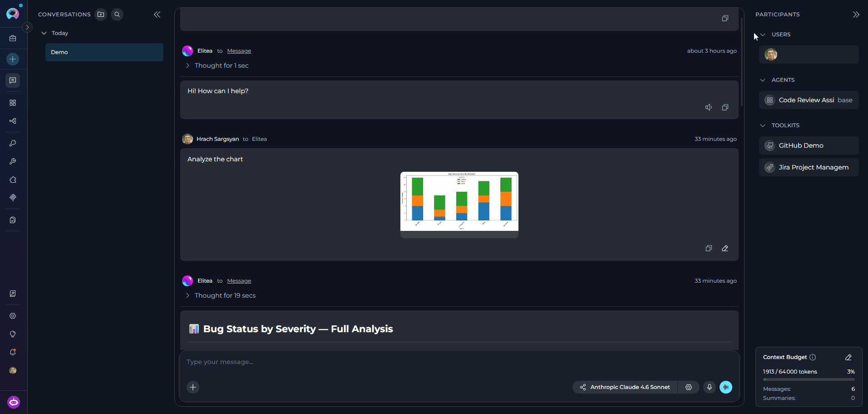
Task: Click the blue plus create button in sidebar
Action: tap(13, 59)
